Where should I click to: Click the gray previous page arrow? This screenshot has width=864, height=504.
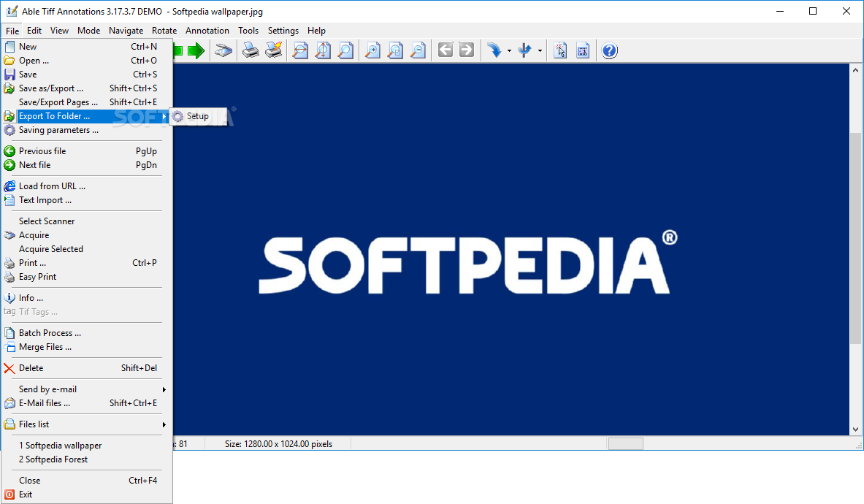pos(446,50)
